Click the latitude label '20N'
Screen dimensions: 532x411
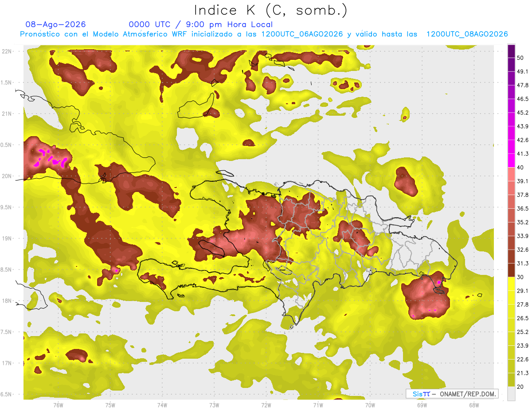tap(7, 176)
